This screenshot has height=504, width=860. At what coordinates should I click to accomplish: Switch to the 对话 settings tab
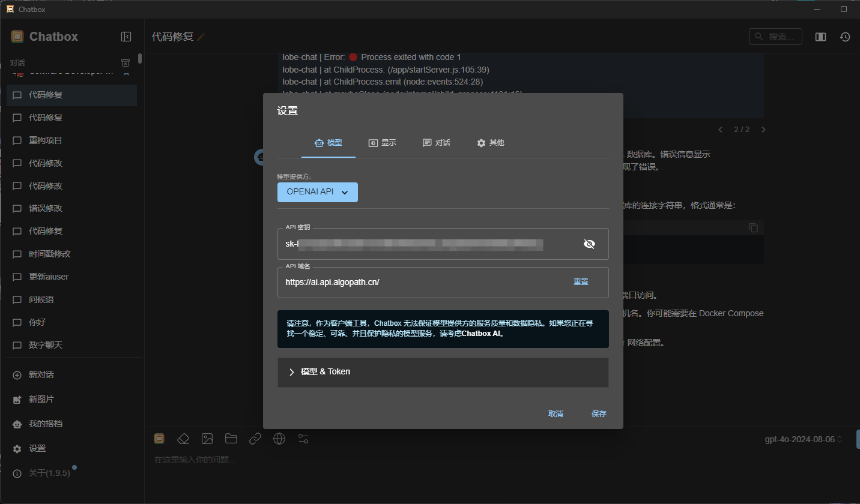pyautogui.click(x=437, y=143)
